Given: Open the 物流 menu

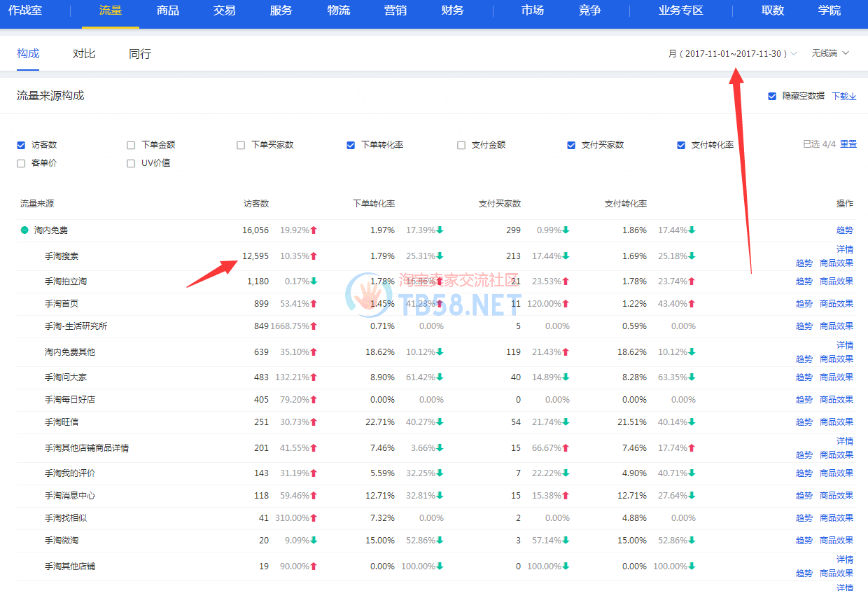Looking at the screenshot, I should point(339,11).
